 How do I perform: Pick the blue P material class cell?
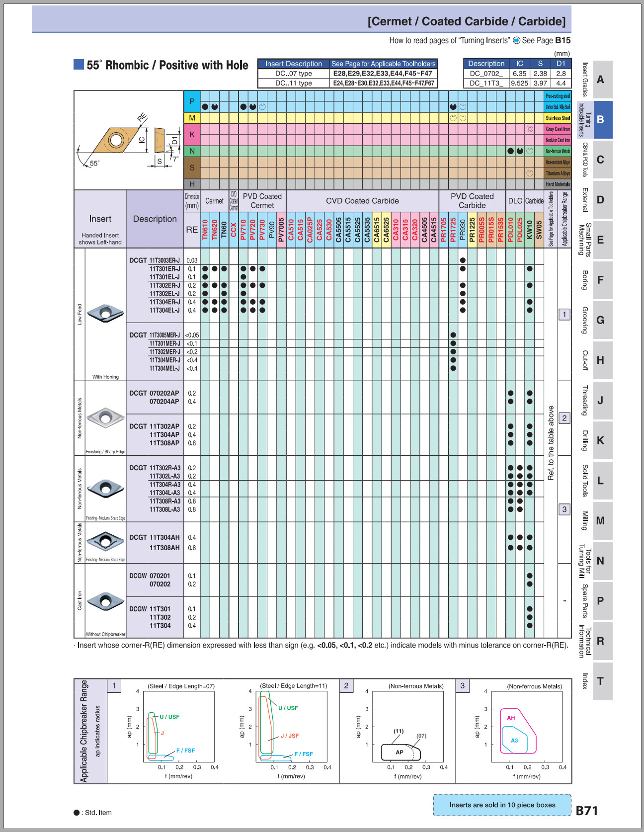coord(192,101)
